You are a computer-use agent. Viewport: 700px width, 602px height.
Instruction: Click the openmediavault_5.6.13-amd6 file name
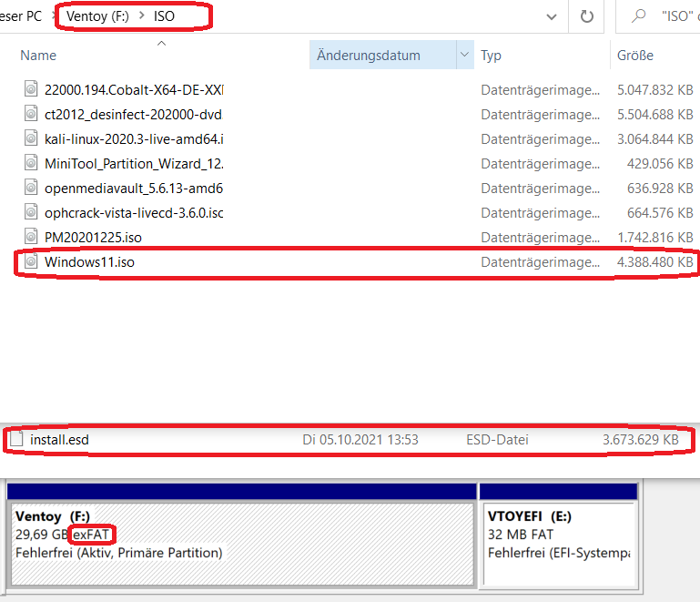click(x=134, y=189)
